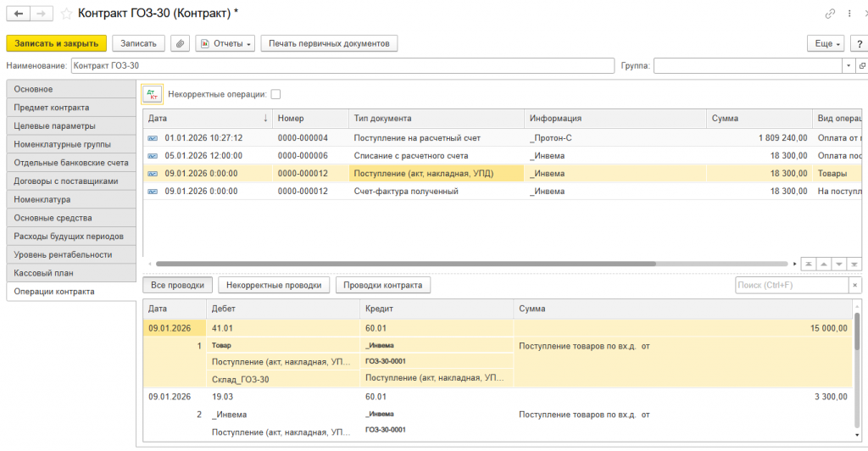Switch to Предмет контракта section
868x451 pixels.
[71, 108]
